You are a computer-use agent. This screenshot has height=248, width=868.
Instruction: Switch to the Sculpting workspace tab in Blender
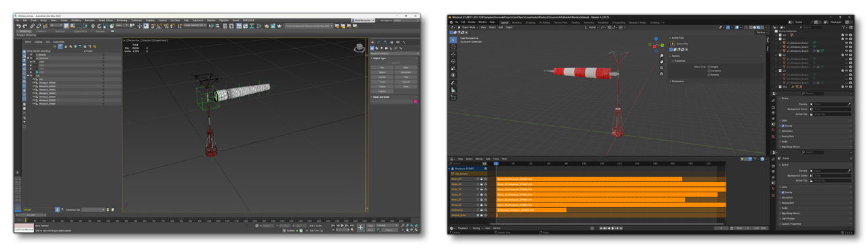point(530,22)
